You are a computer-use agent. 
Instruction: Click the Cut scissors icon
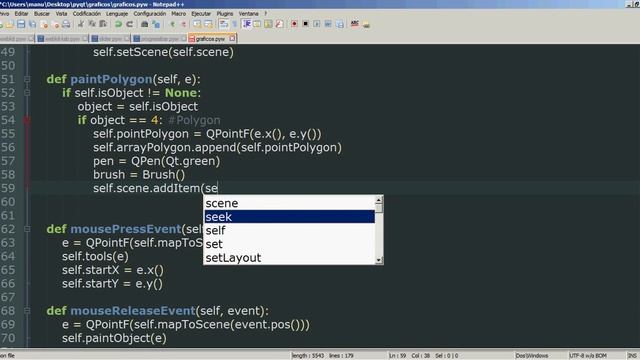81,24
